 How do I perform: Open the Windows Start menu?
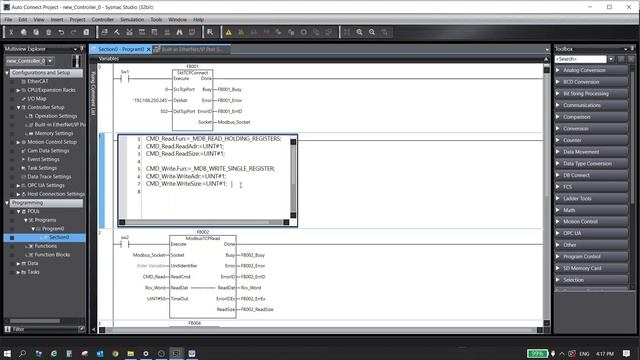coord(7,353)
